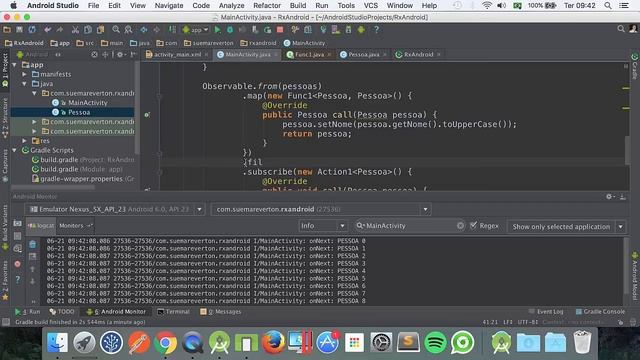Image resolution: width=640 pixels, height=360 pixels.
Task: Click the scroll from source target icon
Action: 94,54
